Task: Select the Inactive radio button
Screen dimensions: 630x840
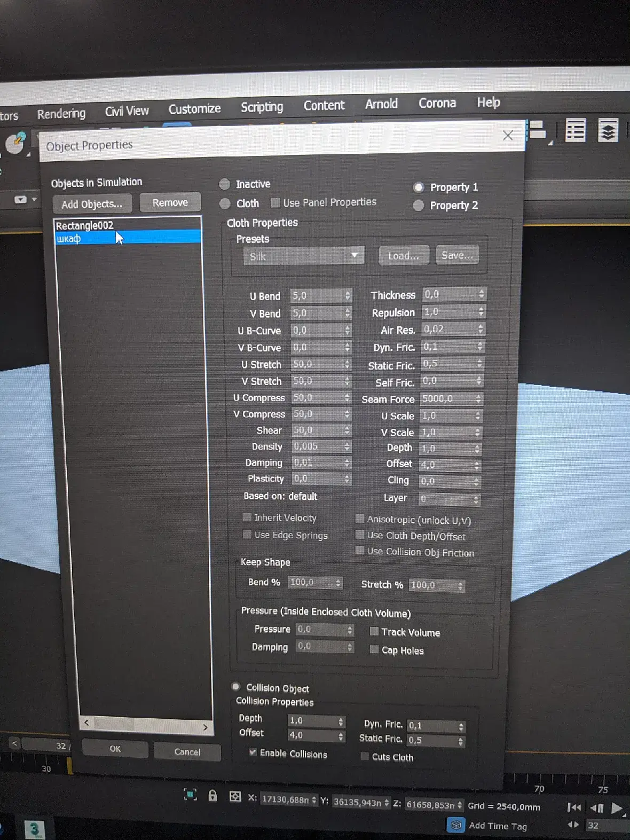Action: tap(224, 184)
